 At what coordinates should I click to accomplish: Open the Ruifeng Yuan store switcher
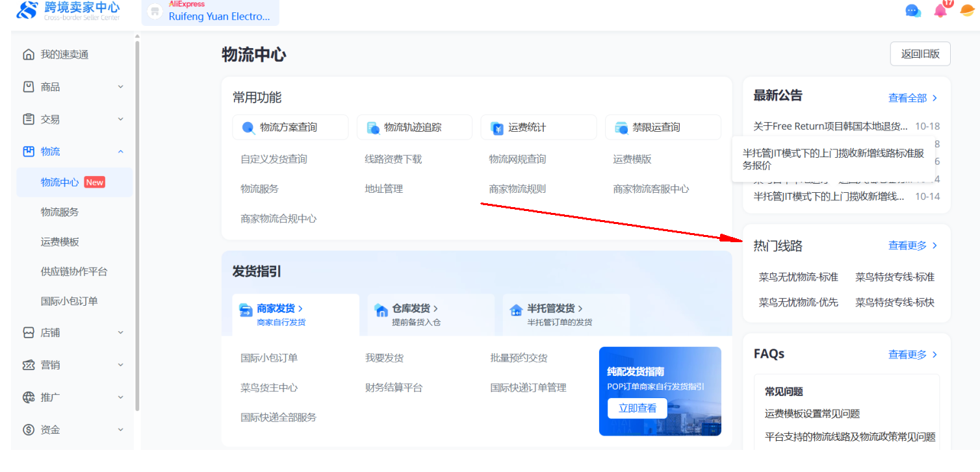coord(211,12)
